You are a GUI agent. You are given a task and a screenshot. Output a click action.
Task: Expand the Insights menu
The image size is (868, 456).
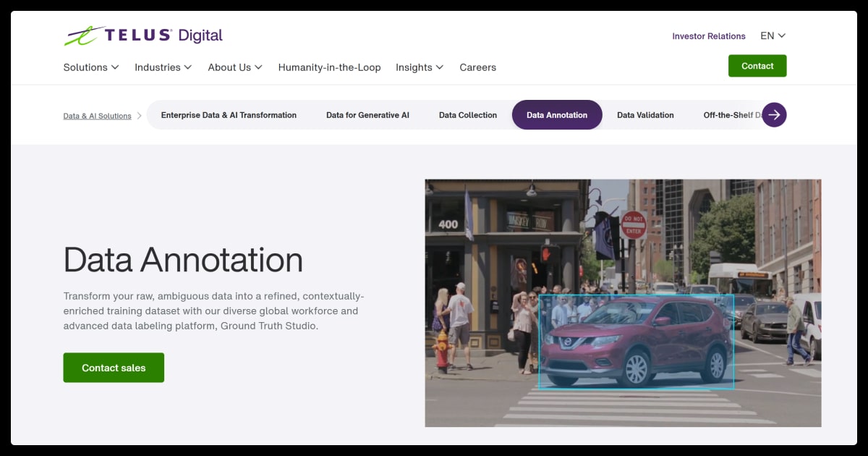pyautogui.click(x=420, y=67)
